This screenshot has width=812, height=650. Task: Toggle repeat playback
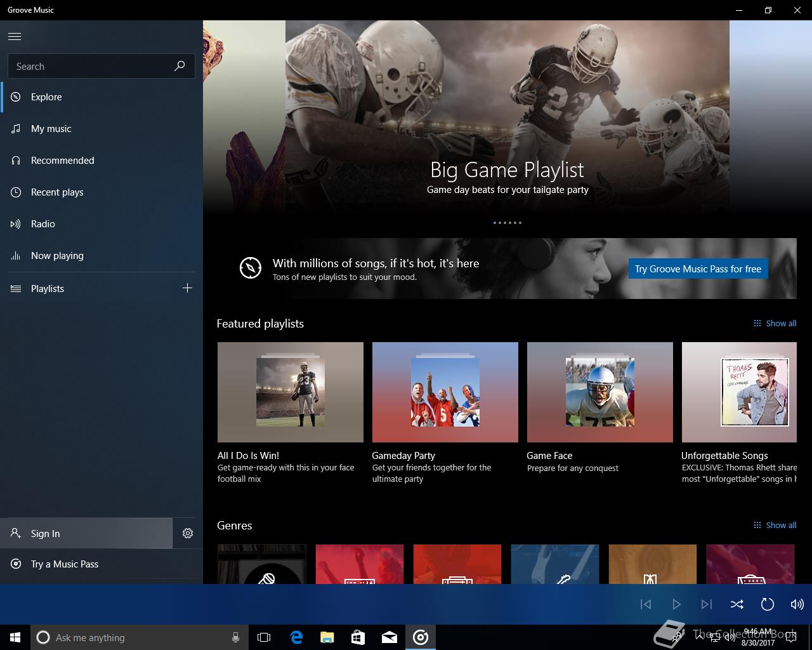coord(768,604)
